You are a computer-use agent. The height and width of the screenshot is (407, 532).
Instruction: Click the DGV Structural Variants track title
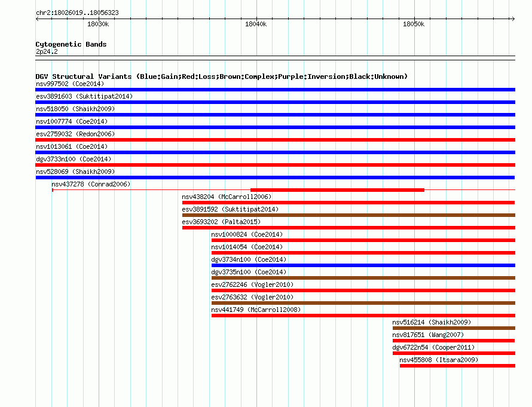coord(222,76)
